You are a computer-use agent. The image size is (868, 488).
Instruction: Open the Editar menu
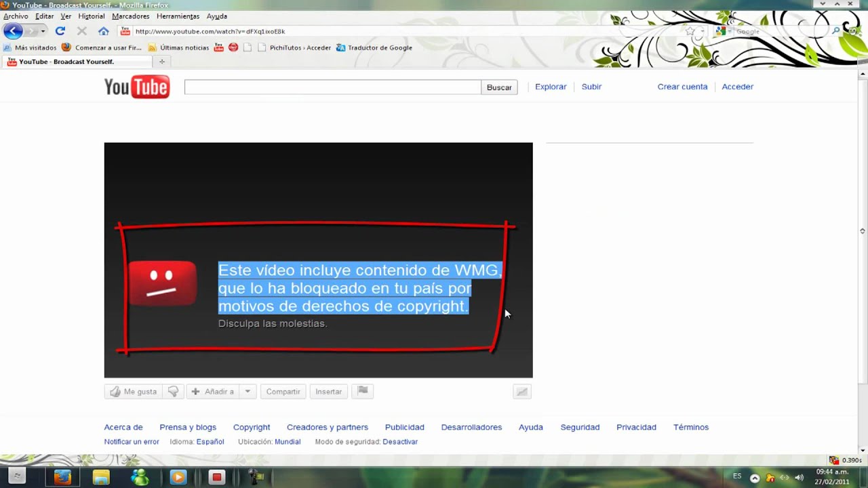pyautogui.click(x=44, y=16)
